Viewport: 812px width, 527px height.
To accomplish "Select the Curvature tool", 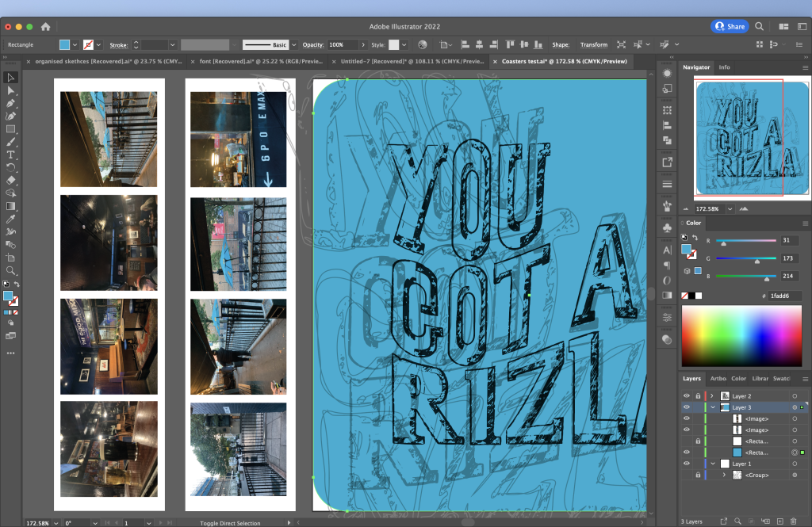I will click(10, 116).
